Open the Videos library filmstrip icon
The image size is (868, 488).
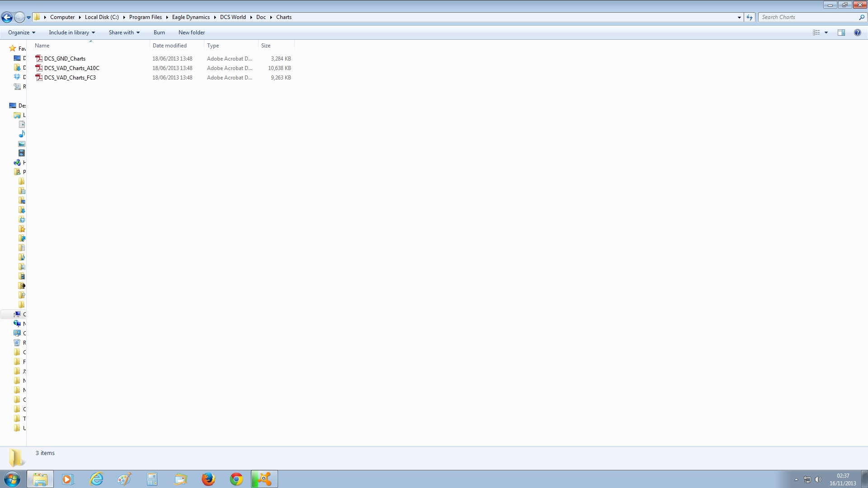[22, 153]
